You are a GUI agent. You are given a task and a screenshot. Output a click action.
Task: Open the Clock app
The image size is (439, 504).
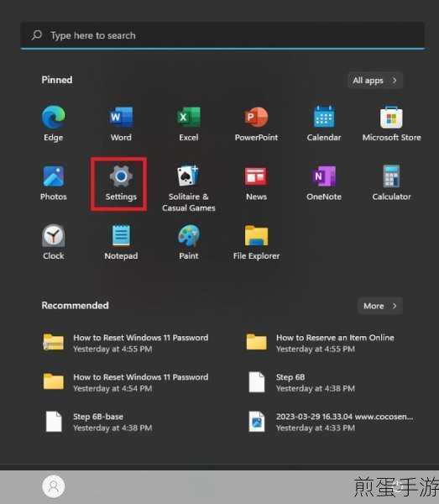coord(54,242)
